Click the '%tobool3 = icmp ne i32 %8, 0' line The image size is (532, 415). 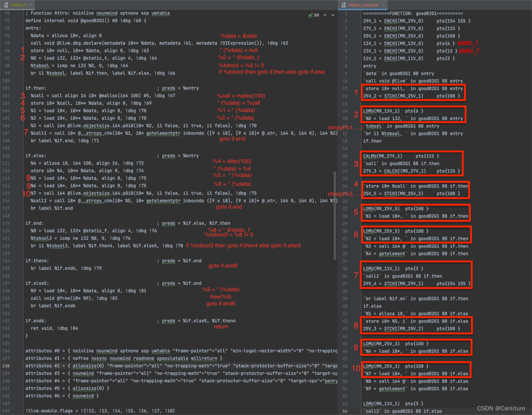coord(81,238)
